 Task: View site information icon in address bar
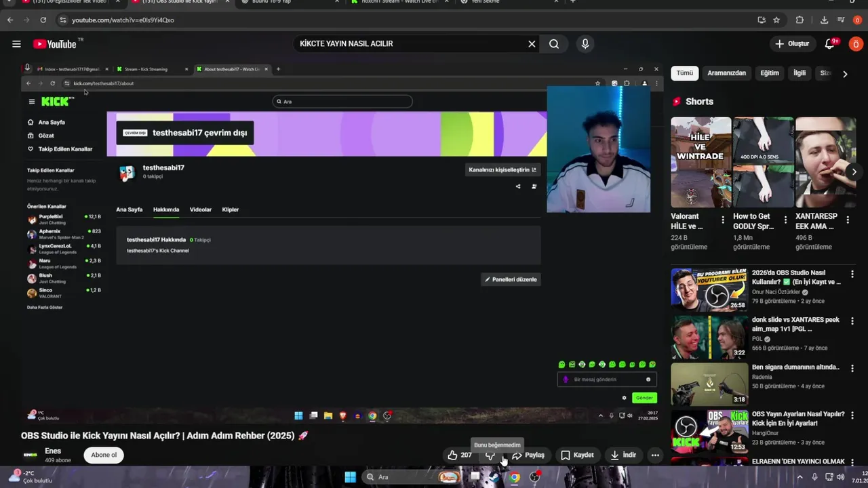point(63,20)
